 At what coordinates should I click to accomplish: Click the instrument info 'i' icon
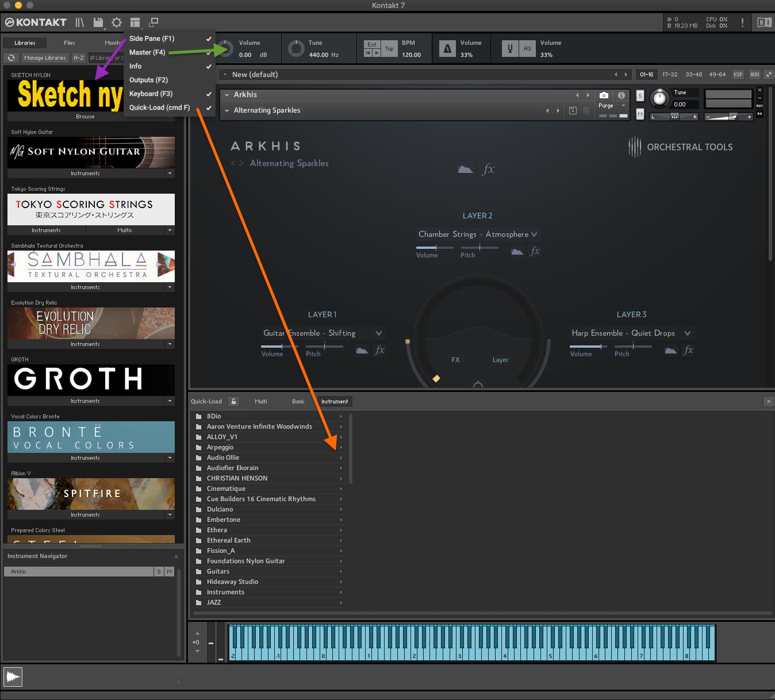click(621, 95)
